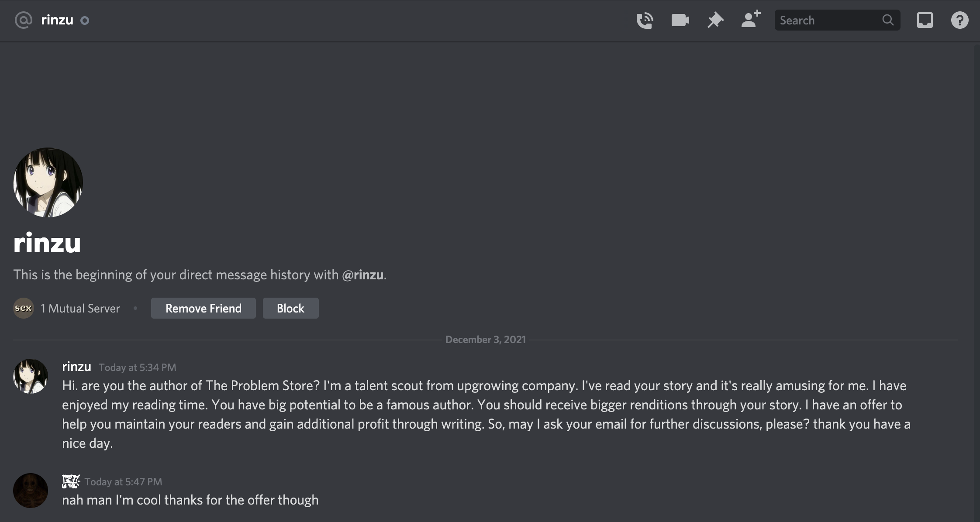Add friends to this DM
The image size is (980, 522).
(751, 20)
